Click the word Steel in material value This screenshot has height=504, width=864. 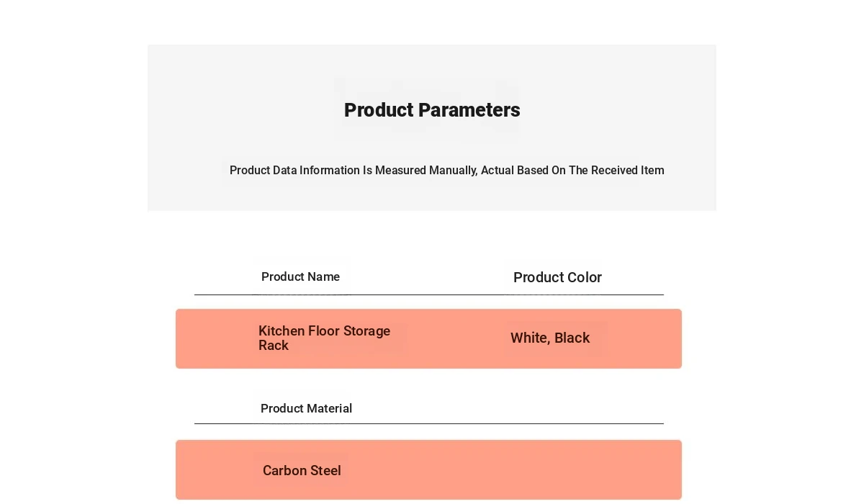325,471
